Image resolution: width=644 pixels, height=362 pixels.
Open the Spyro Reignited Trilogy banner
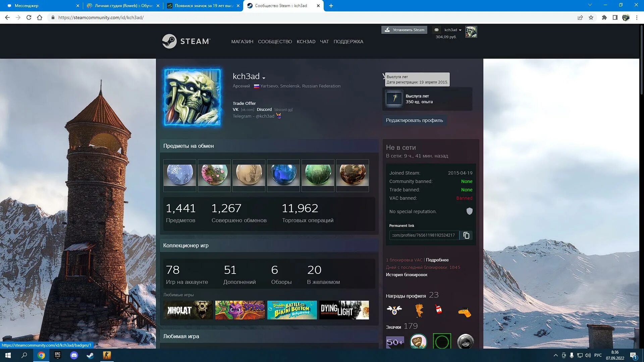[240, 310]
